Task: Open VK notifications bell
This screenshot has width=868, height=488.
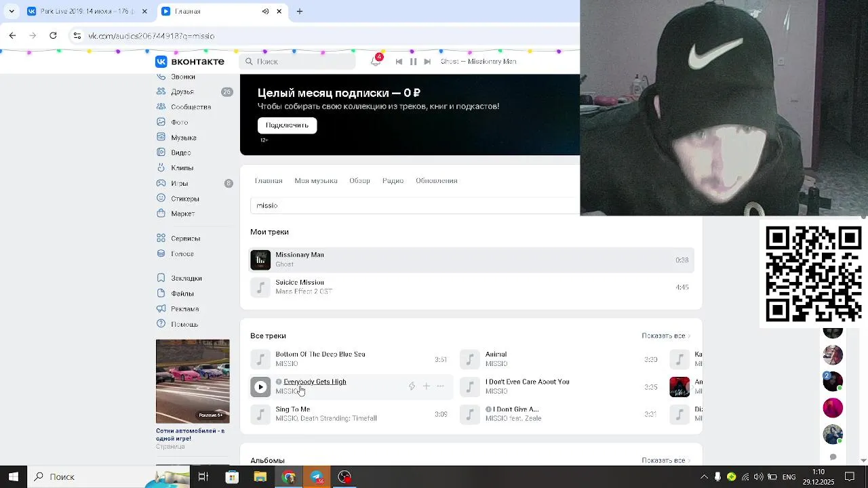Action: (x=376, y=61)
